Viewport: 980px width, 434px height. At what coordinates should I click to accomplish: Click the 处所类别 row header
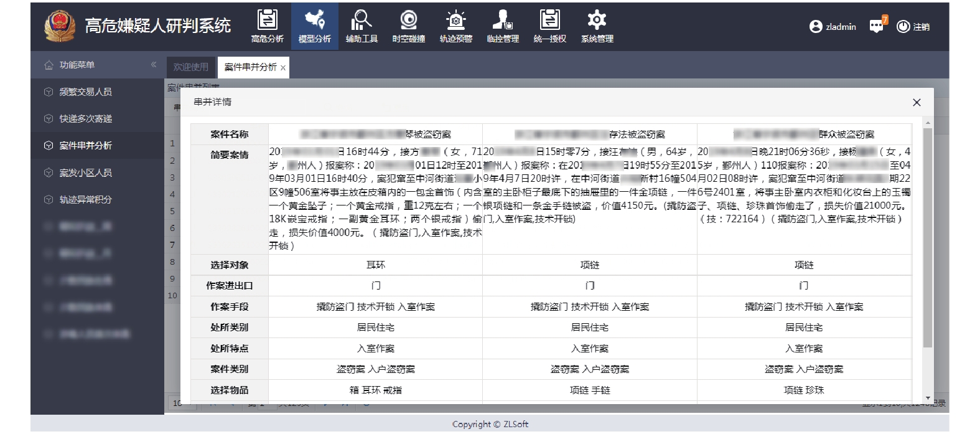pyautogui.click(x=230, y=327)
